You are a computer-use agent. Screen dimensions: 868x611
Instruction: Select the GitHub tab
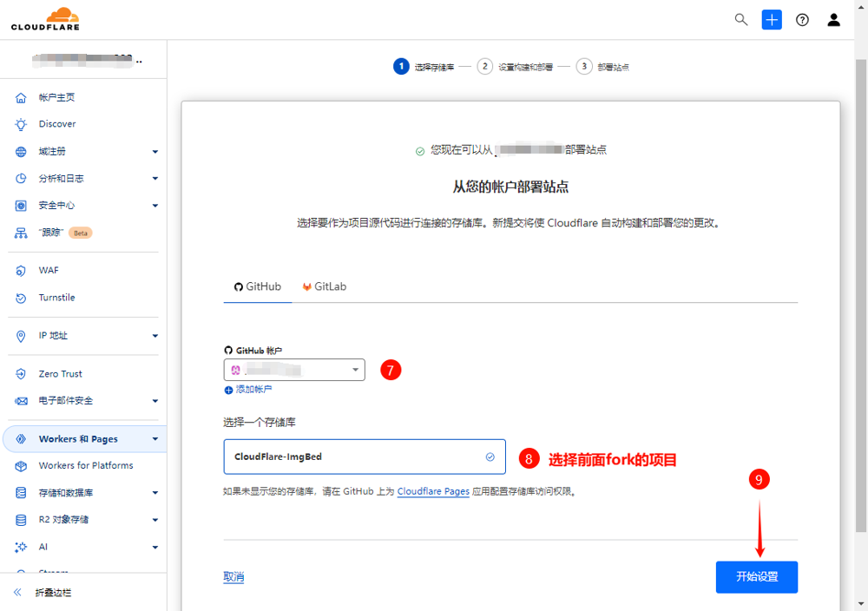[258, 286]
